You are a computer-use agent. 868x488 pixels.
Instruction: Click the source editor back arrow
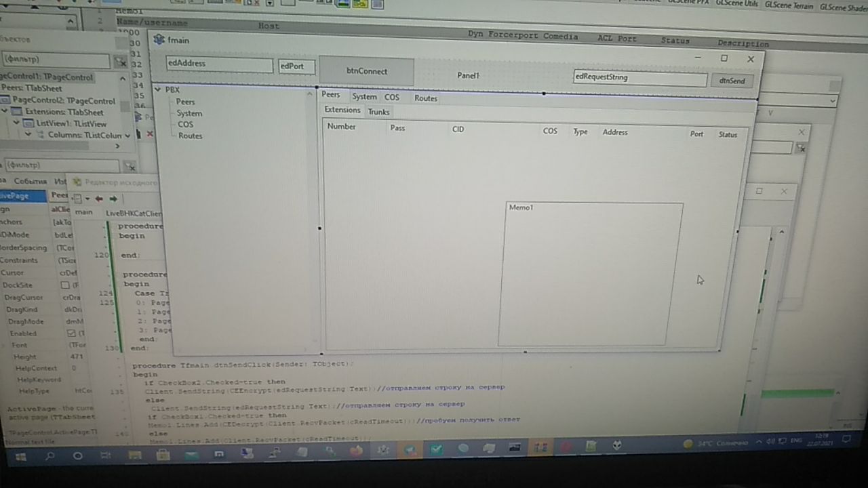click(x=99, y=199)
